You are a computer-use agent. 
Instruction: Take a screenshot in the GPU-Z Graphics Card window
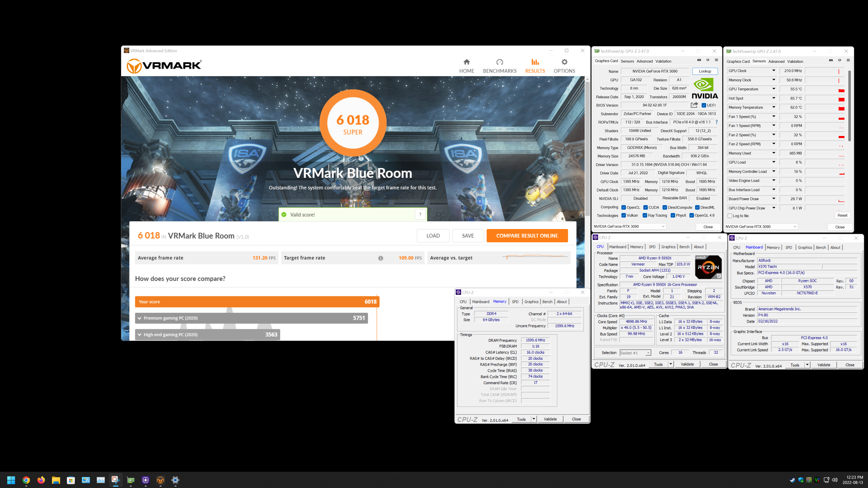coord(699,60)
